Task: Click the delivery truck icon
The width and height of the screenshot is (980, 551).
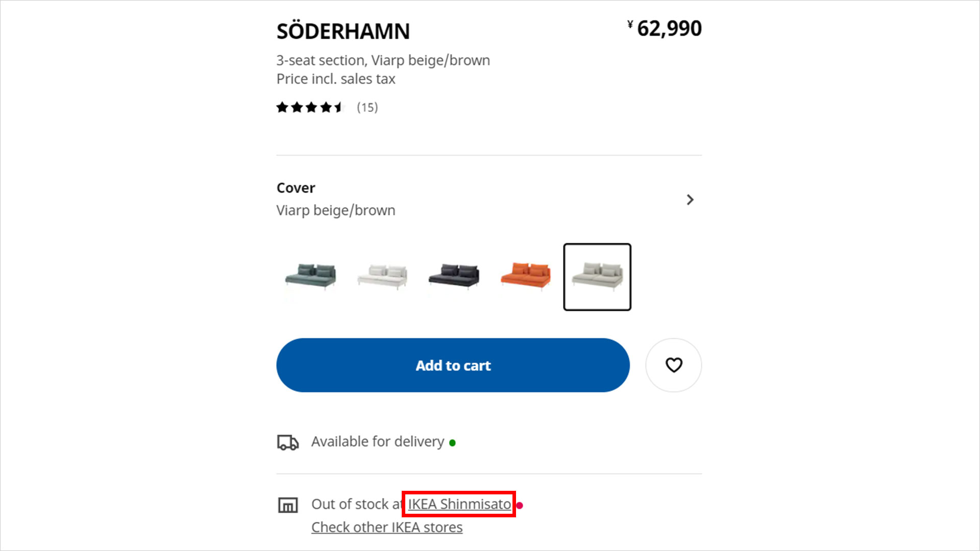Action: (x=288, y=442)
